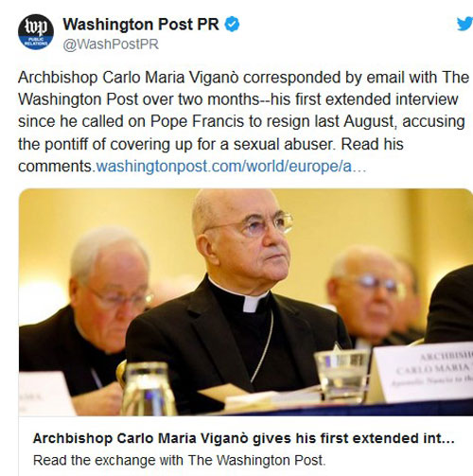Viewport: 473px width, 476px height.
Task: Click 'Read the exchange with The Washington Post'
Action: [x=179, y=460]
